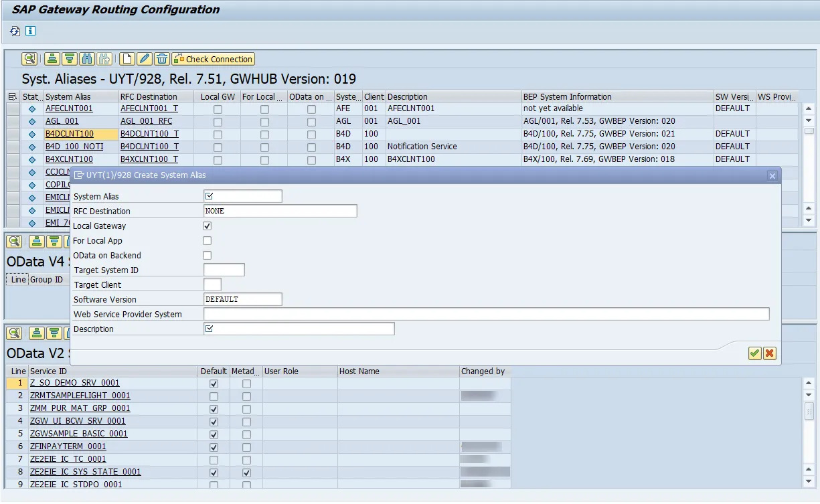Click the vertical scrollbar of the services list
820x504 pixels.
click(x=808, y=435)
